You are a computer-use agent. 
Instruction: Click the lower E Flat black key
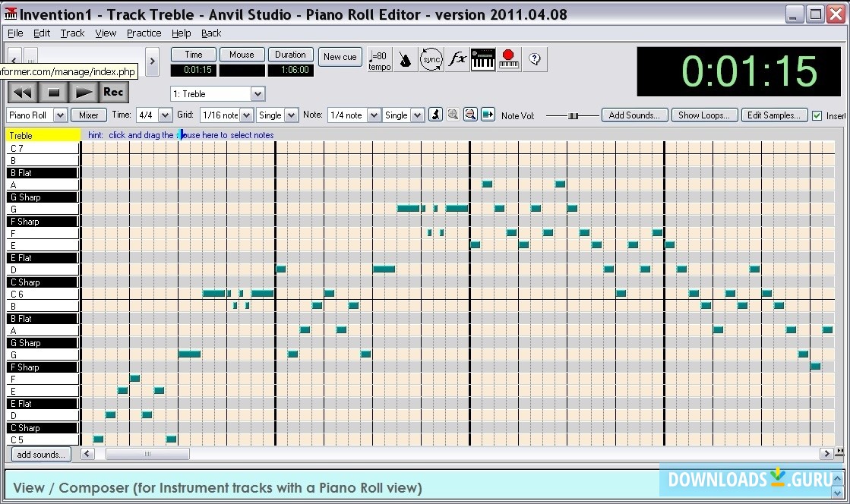43,403
